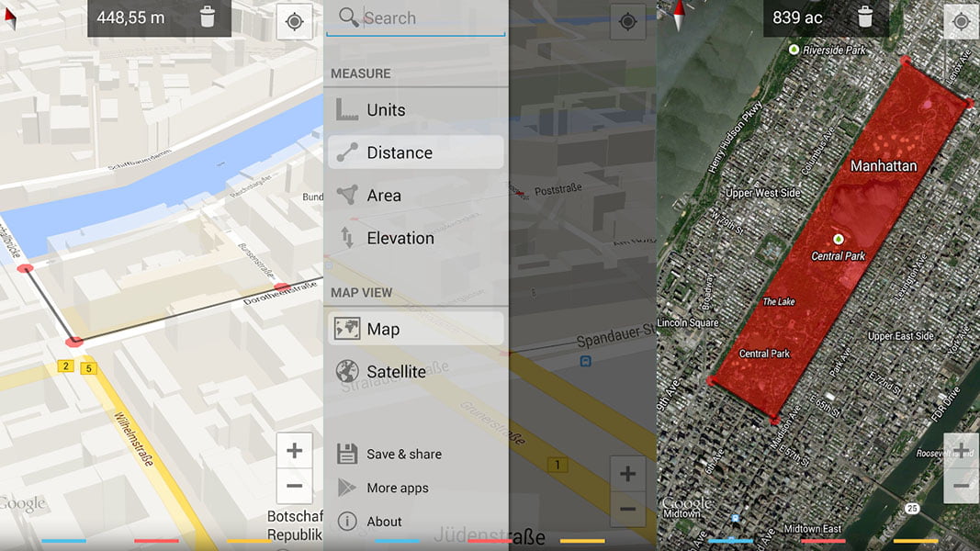Tap the magnifier search icon

click(x=349, y=17)
